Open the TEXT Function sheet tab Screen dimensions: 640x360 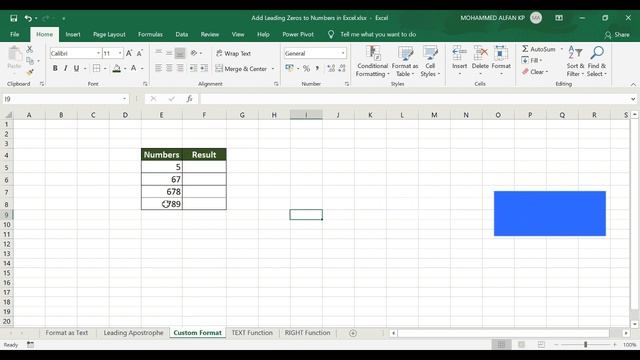(252, 333)
